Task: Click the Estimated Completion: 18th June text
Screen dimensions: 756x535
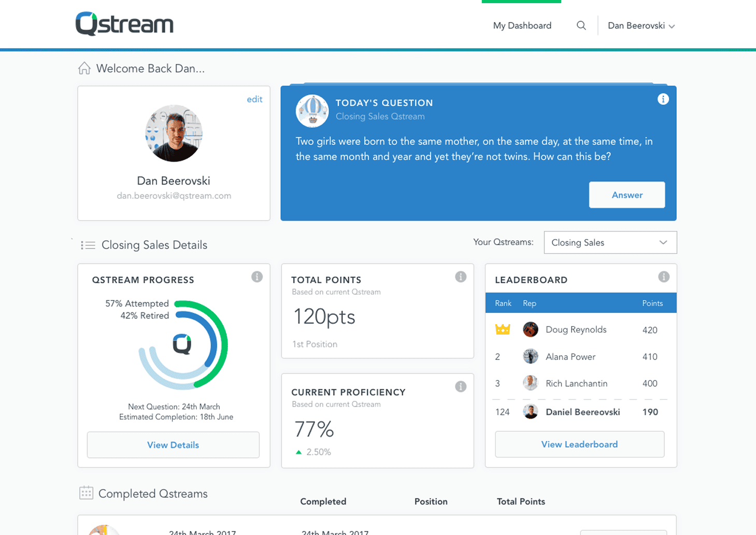Action: click(176, 417)
